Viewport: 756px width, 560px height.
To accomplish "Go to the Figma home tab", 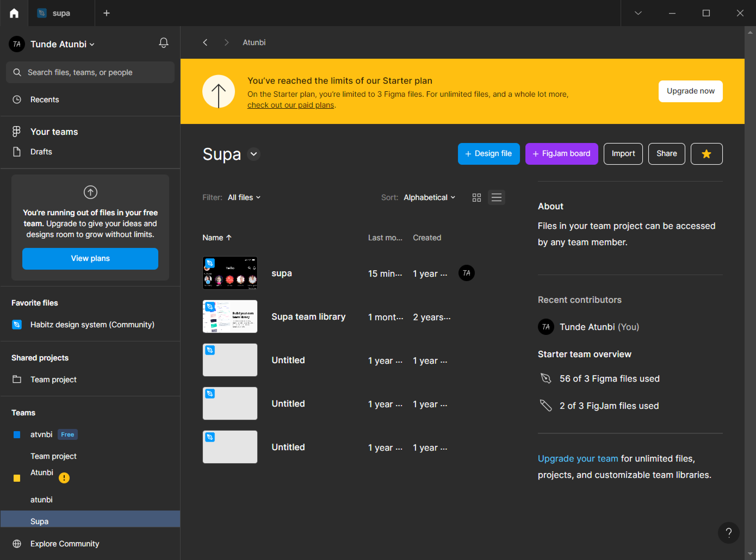I will coord(14,13).
